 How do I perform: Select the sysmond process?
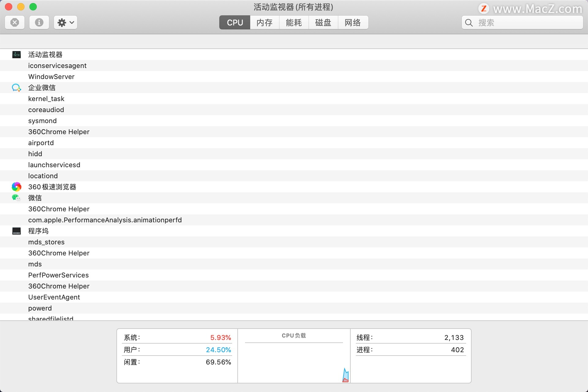(x=294, y=121)
